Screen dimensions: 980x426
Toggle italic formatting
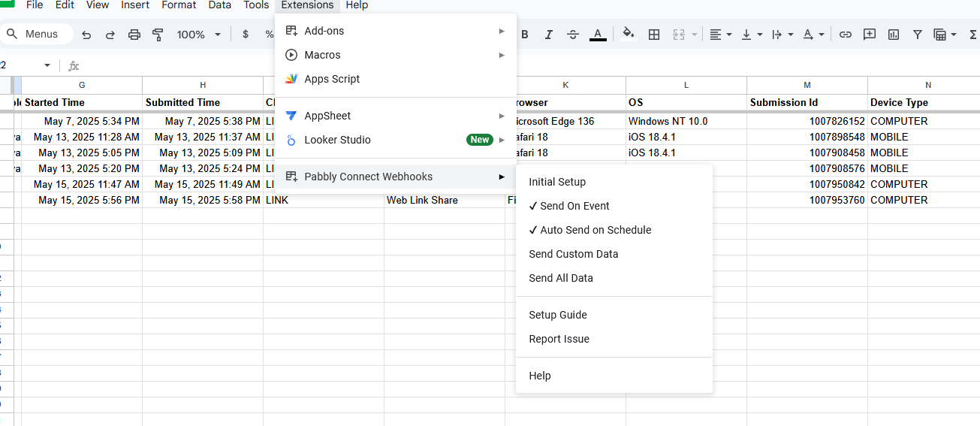(549, 35)
